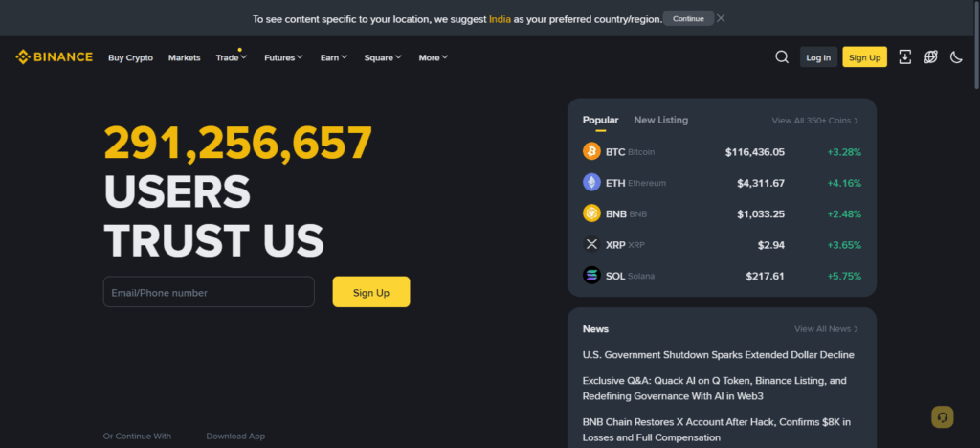The height and width of the screenshot is (448, 980).
Task: Select the Solana coin icon
Action: pyautogui.click(x=591, y=276)
